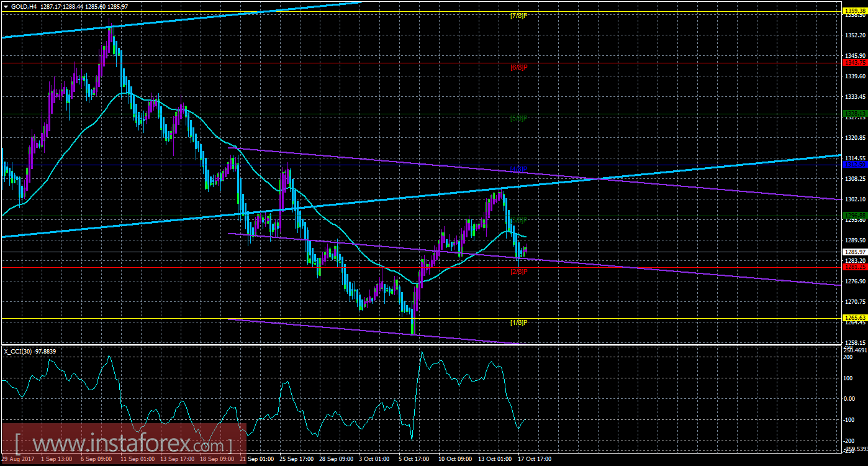Click the red 1281.25 price tag

(x=855, y=267)
